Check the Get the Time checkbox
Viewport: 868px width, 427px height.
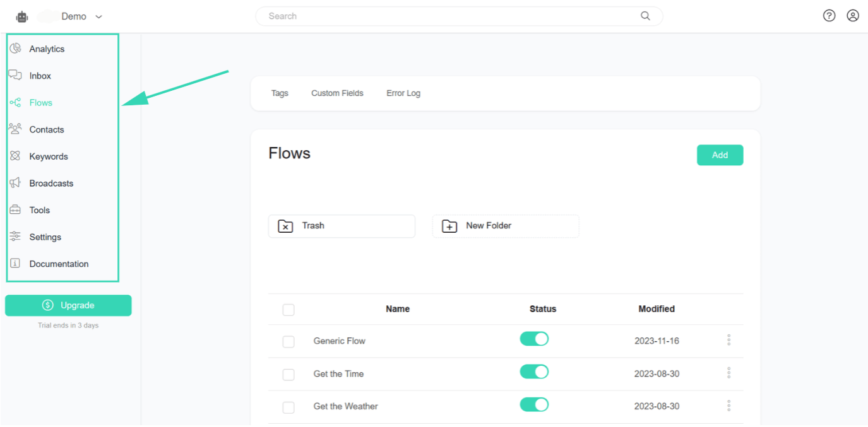tap(288, 375)
